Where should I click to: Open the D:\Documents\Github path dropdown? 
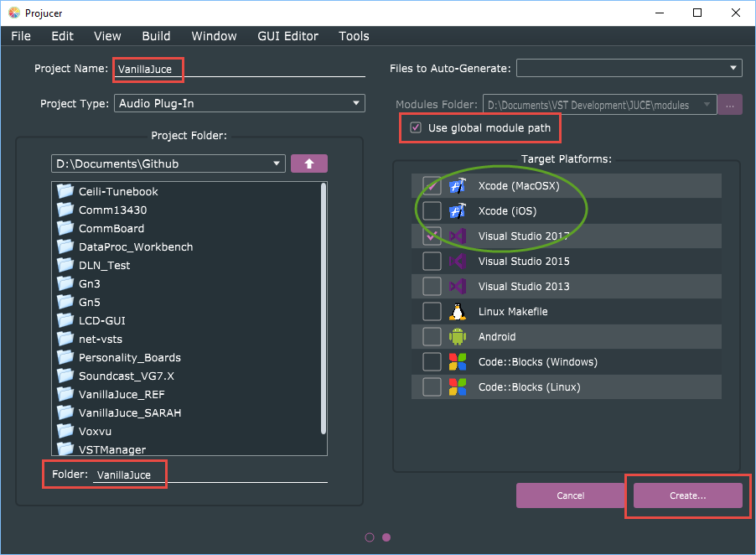168,163
